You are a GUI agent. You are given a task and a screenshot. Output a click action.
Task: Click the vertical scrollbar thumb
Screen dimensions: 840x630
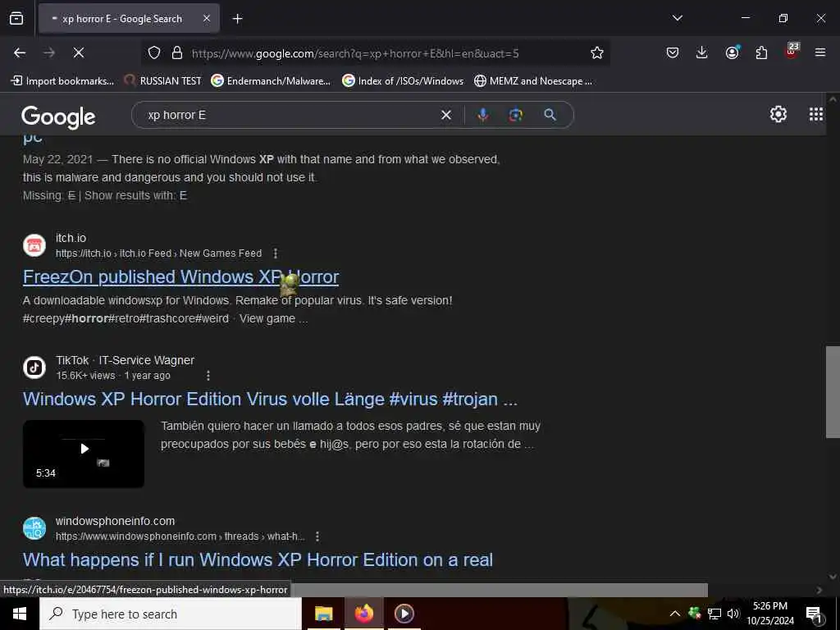pyautogui.click(x=833, y=392)
